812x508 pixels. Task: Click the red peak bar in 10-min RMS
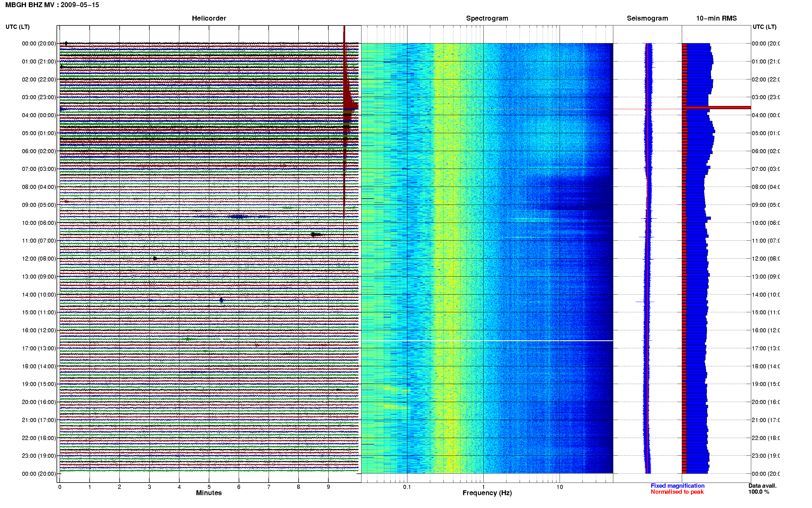tap(716, 107)
